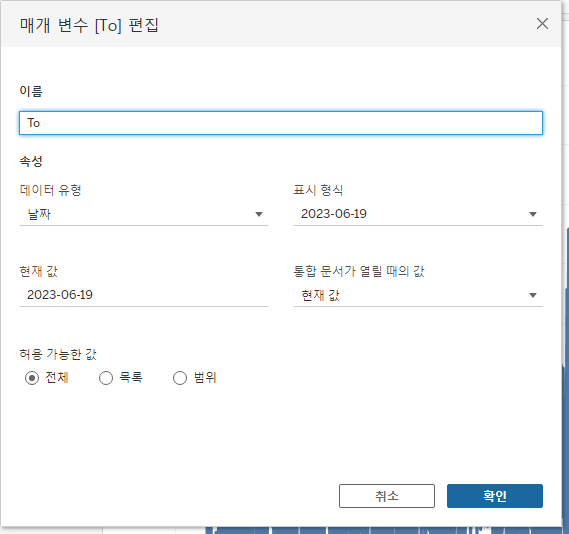Click the 목록 option label text
Viewport: 569px width, 534px height.
click(131, 378)
